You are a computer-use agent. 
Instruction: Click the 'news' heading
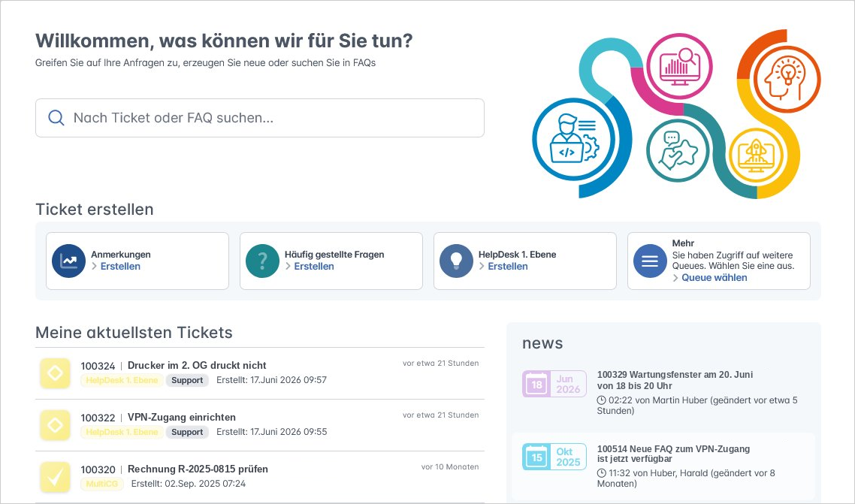pyautogui.click(x=542, y=343)
